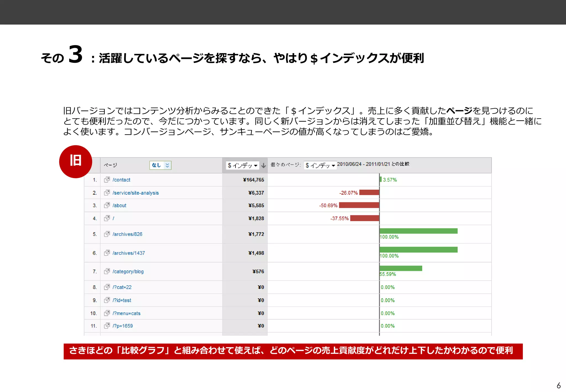Image resolution: width=566 pixels, height=392 pixels.
Task: Open /?cat=22 external link icon
Action: pos(107,287)
